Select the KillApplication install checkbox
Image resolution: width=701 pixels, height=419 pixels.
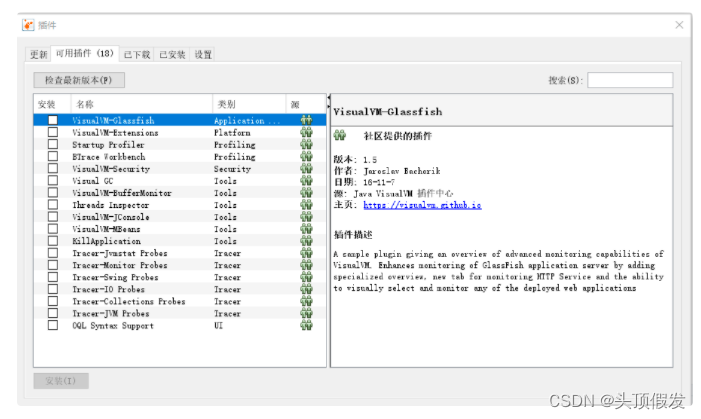tap(53, 241)
